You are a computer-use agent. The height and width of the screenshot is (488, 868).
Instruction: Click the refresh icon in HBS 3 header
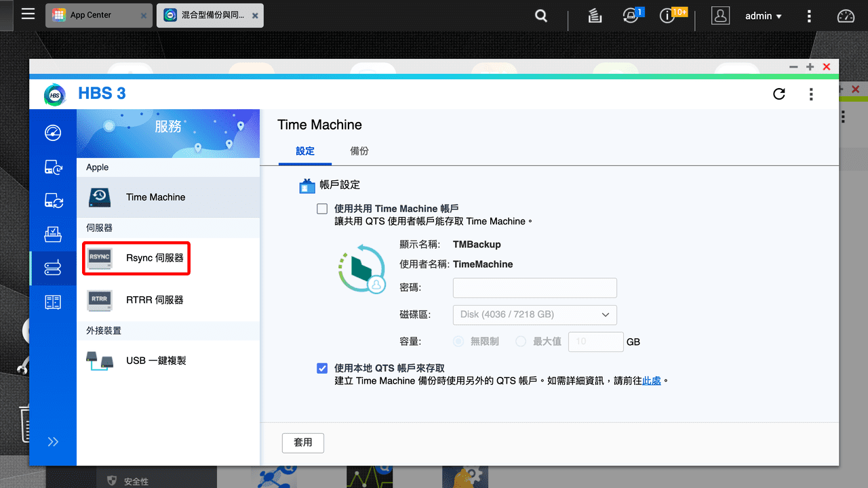778,94
